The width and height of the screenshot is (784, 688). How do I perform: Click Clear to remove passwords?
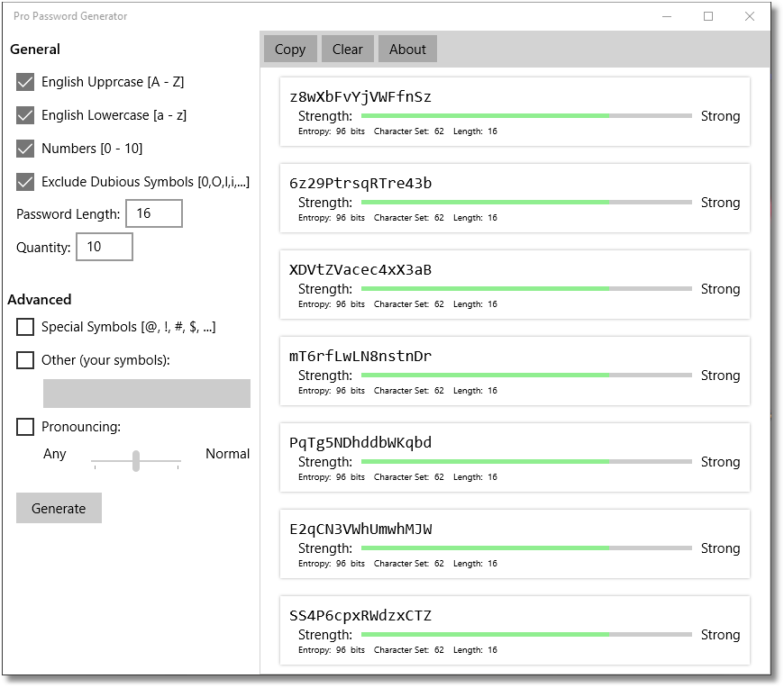click(347, 49)
